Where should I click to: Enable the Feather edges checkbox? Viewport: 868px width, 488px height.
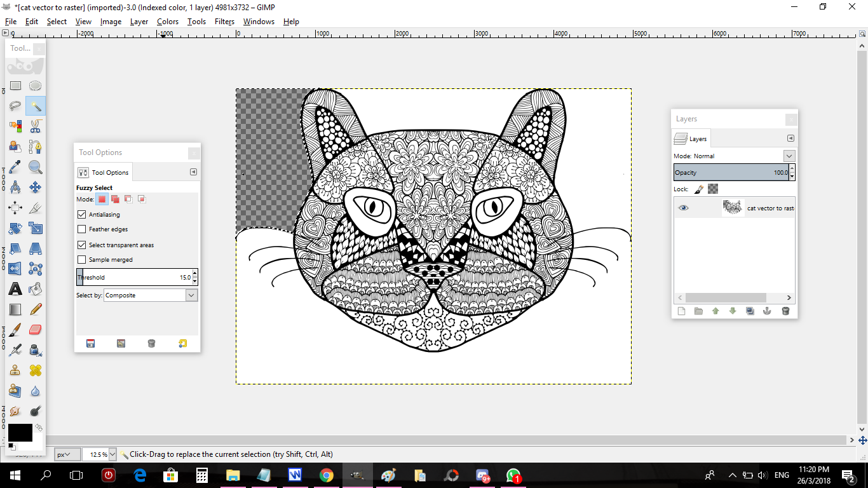pyautogui.click(x=81, y=229)
